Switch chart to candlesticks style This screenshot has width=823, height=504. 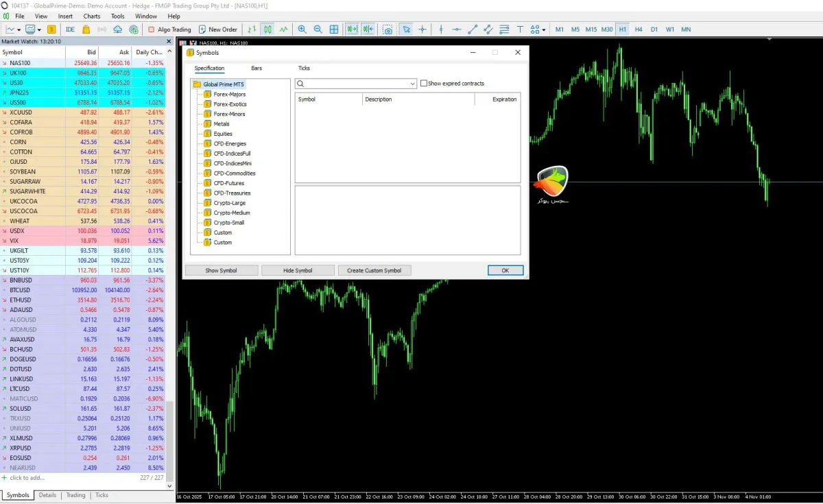[267, 29]
